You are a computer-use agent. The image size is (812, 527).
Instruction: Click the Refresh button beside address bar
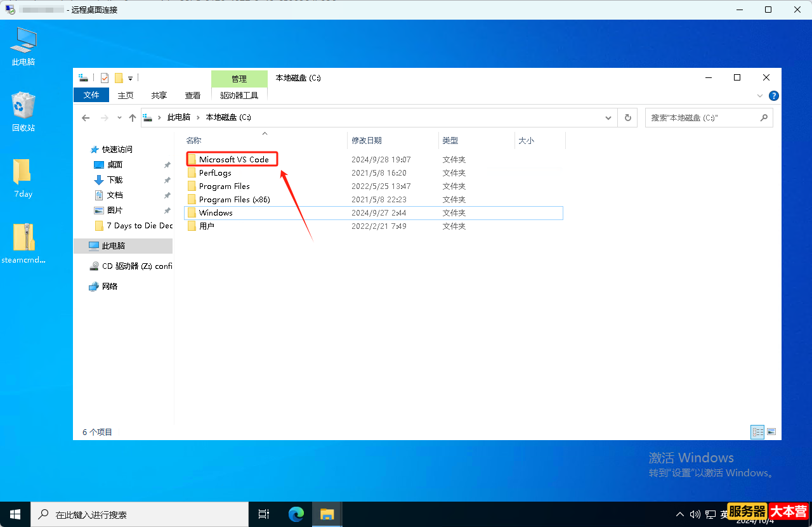[x=628, y=118]
